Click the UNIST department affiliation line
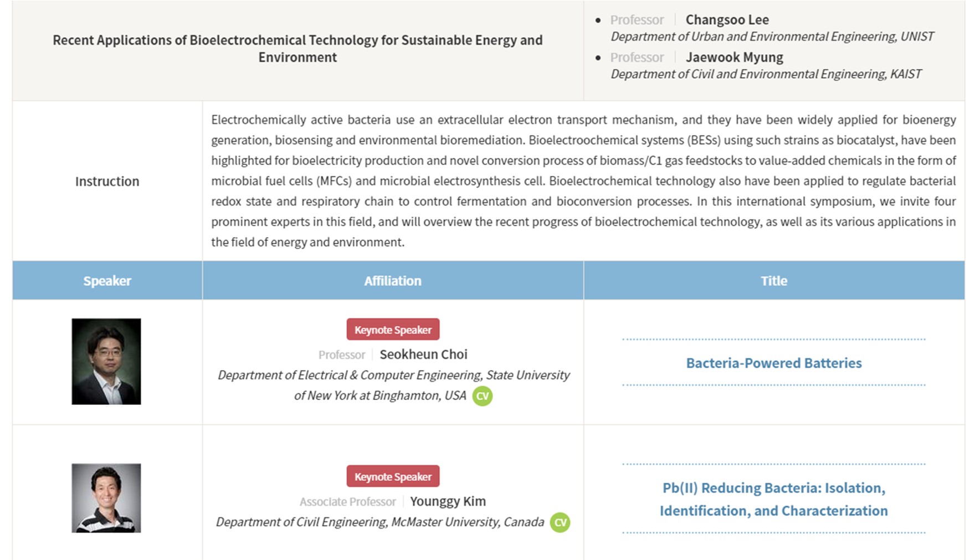This screenshot has width=975, height=560. pyautogui.click(x=772, y=37)
